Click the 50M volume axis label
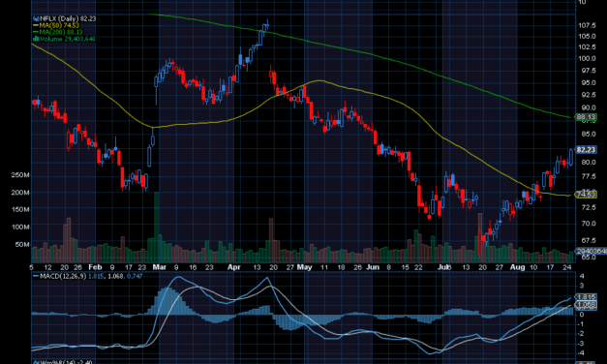The image size is (607, 364). (22, 244)
